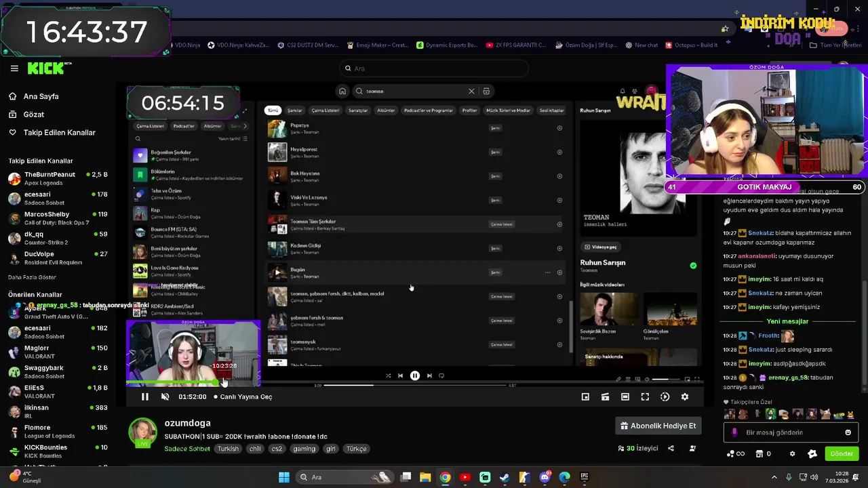Open Dynamic Esports bookmark
Viewport: 868px width, 488px height.
coord(447,45)
